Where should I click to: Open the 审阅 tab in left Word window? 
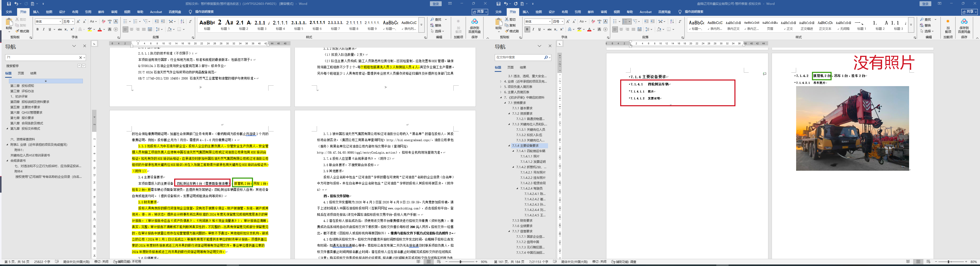tap(114, 12)
